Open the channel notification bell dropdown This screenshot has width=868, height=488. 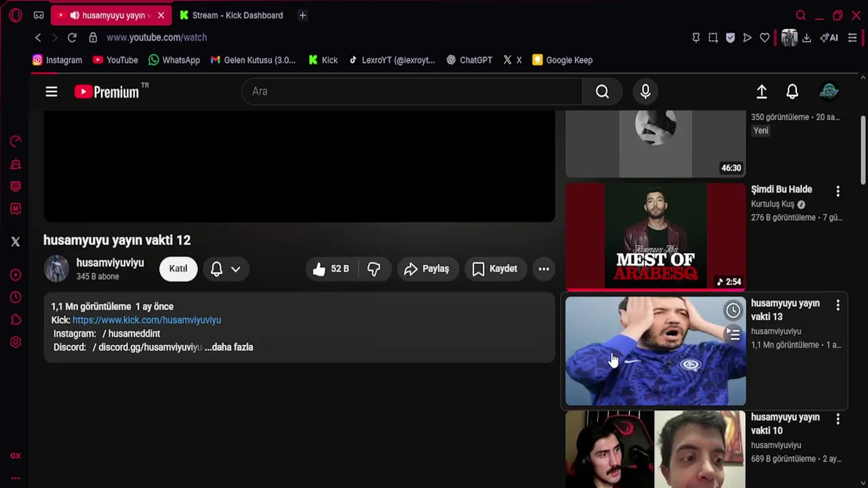point(226,269)
